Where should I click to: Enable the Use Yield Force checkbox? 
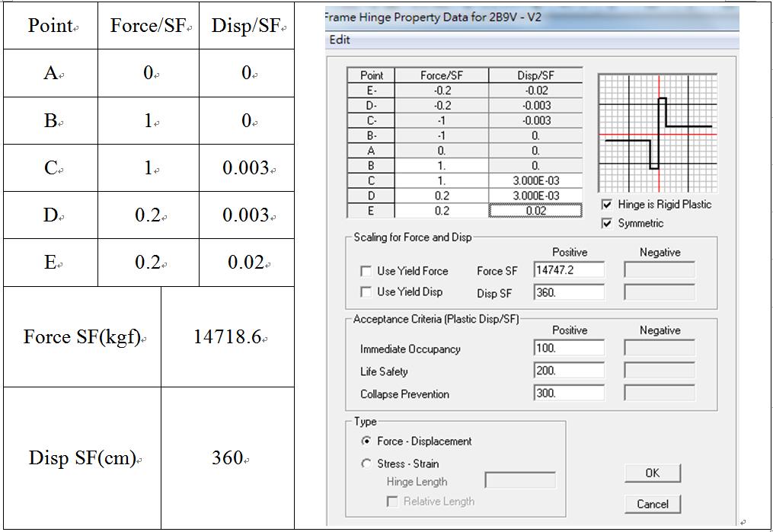click(366, 271)
